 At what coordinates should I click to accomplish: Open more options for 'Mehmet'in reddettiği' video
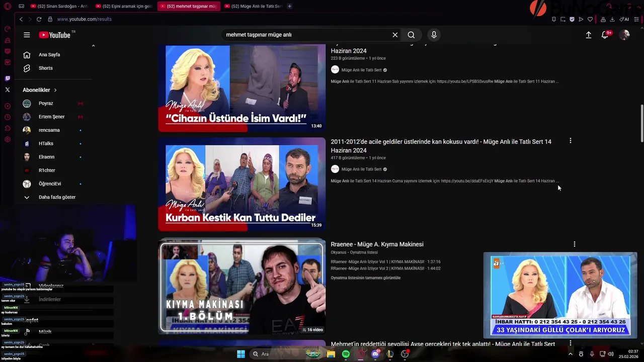coord(570,343)
